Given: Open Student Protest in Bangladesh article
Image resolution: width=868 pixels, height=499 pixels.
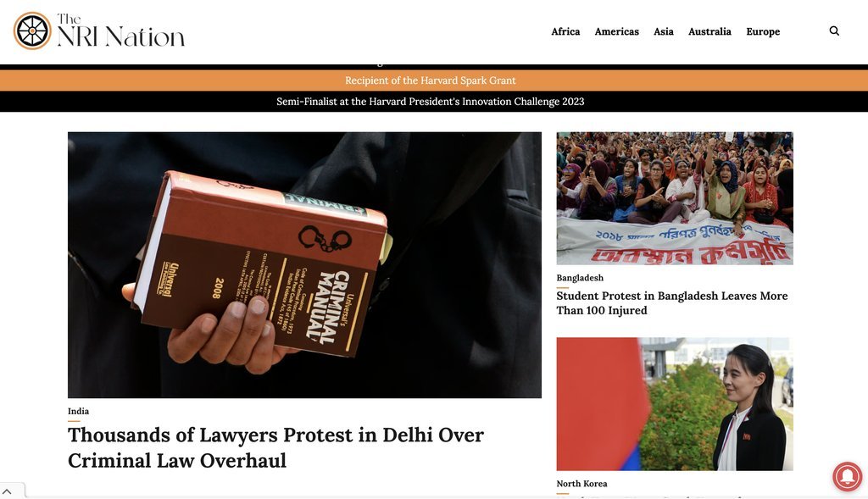Looking at the screenshot, I should click(x=672, y=303).
